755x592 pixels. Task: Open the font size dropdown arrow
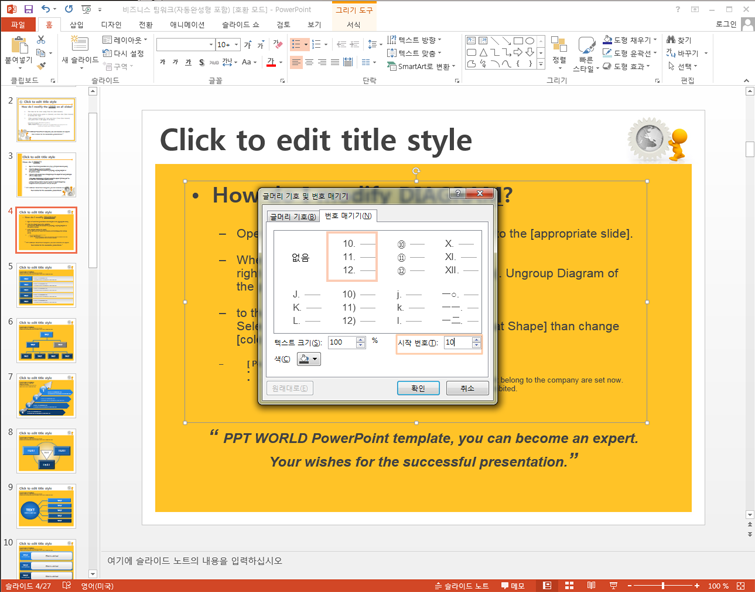236,45
